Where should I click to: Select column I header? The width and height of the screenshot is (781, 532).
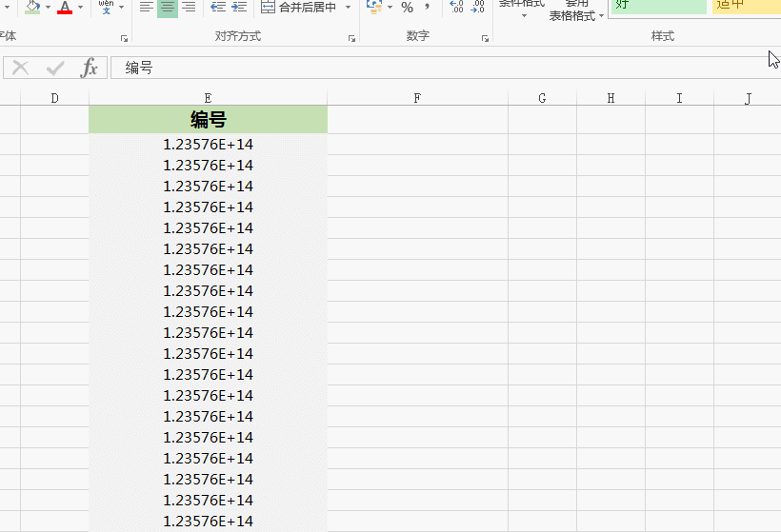tap(679, 98)
